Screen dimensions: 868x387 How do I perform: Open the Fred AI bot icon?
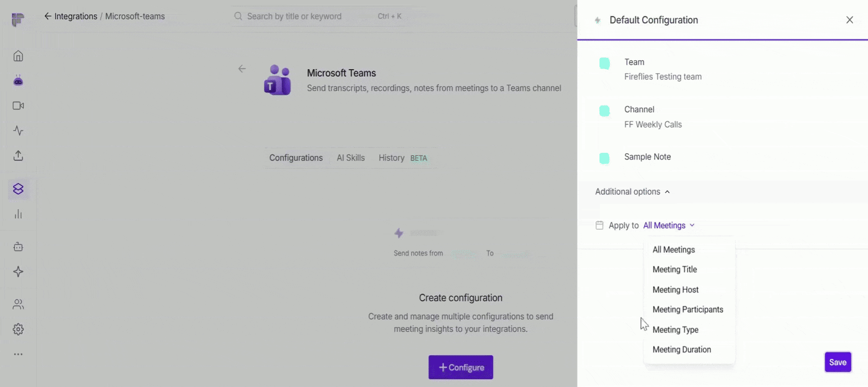click(x=18, y=80)
